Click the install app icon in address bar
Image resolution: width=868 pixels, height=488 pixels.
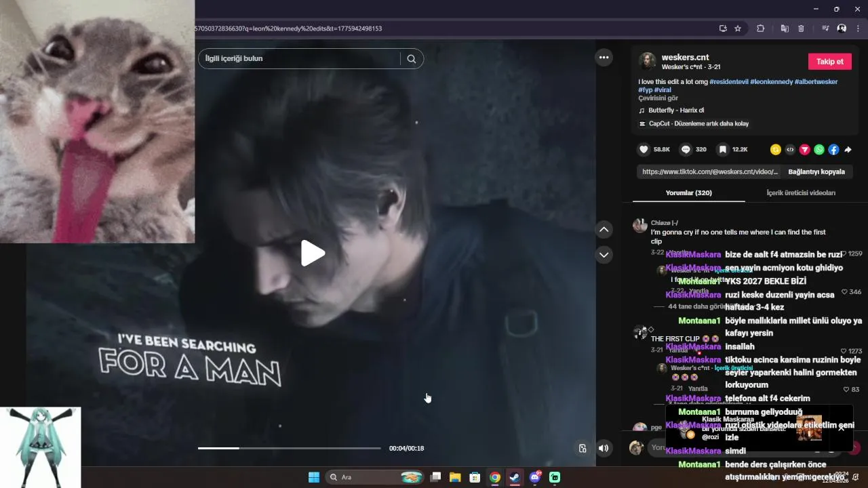coord(723,28)
